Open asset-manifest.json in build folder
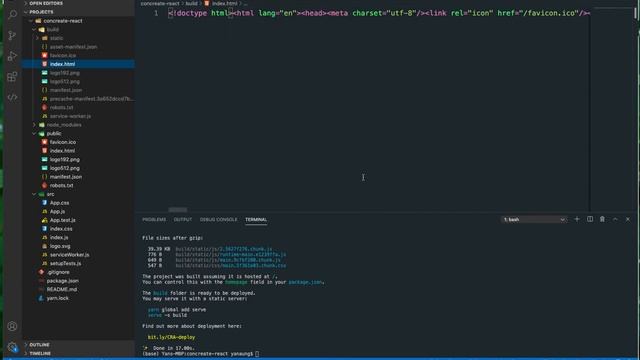640x360 pixels. 73,47
